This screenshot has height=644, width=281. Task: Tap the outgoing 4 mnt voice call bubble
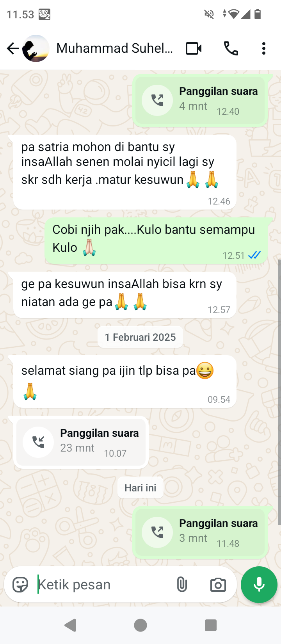coord(200,100)
